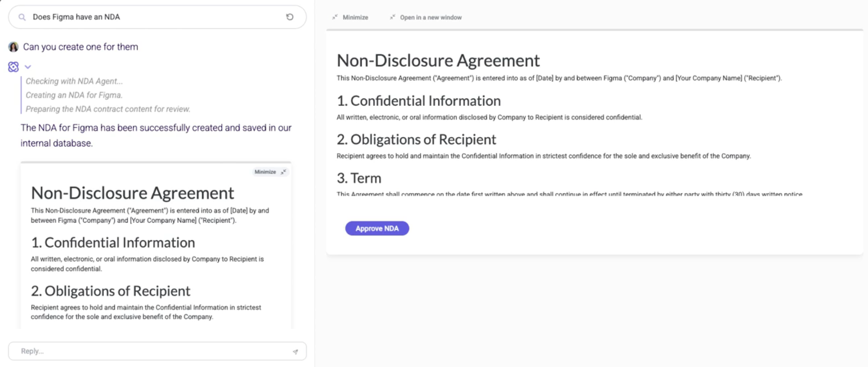Click the reset icon in the search bar
The image size is (868, 367).
[x=290, y=17]
